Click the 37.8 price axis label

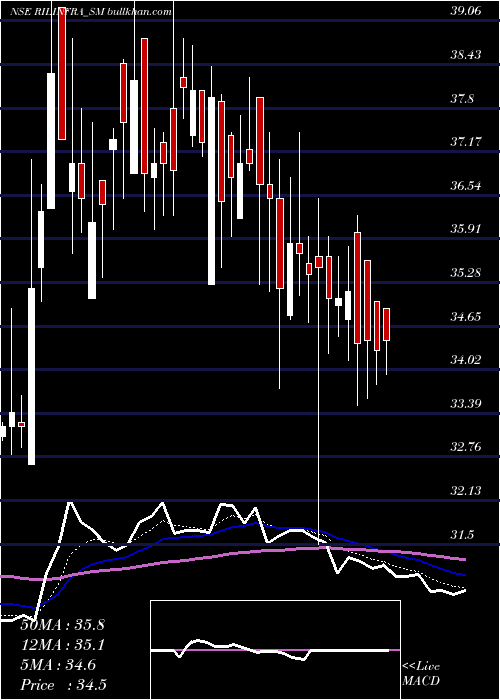coord(462,99)
